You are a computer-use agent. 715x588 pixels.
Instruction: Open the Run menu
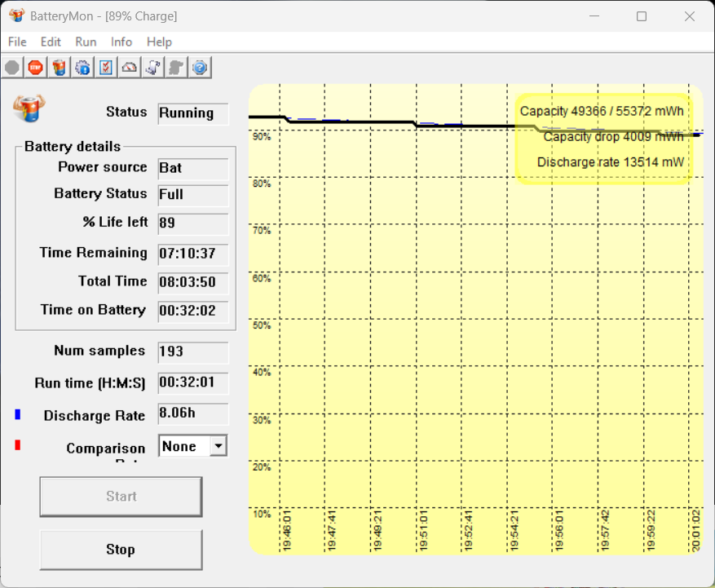(86, 42)
